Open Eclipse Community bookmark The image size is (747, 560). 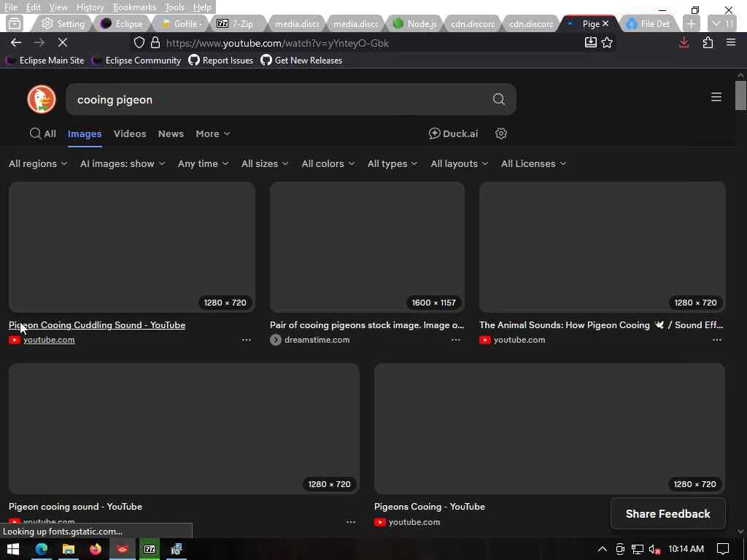(x=136, y=61)
